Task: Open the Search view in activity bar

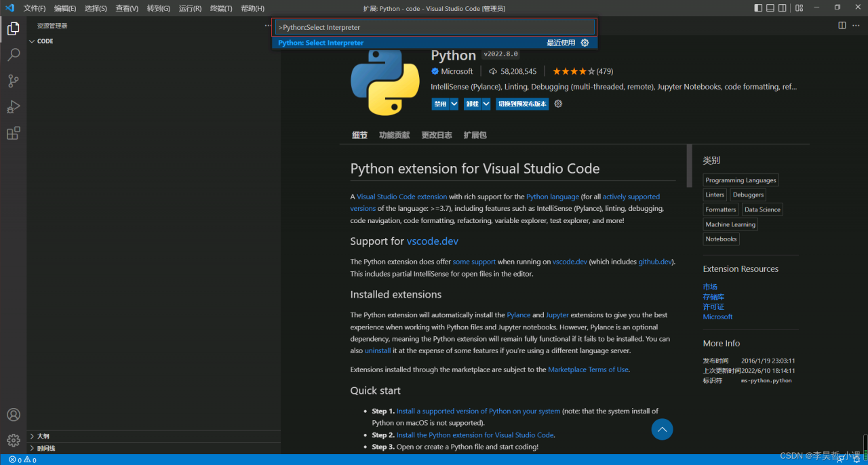Action: pyautogui.click(x=13, y=55)
